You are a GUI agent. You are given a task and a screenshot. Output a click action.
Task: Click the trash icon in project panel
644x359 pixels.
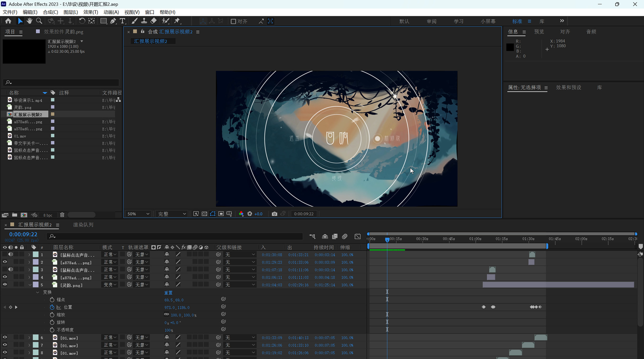coord(62,215)
